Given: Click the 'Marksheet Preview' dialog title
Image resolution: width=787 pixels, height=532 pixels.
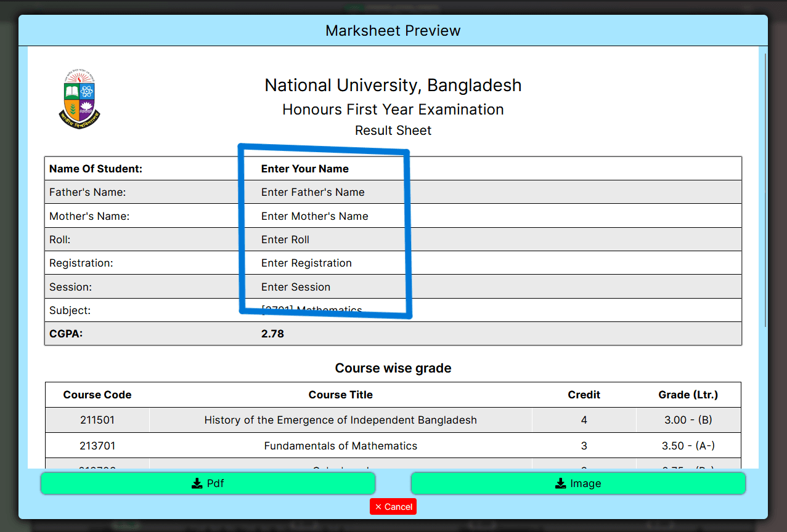Looking at the screenshot, I should point(393,31).
